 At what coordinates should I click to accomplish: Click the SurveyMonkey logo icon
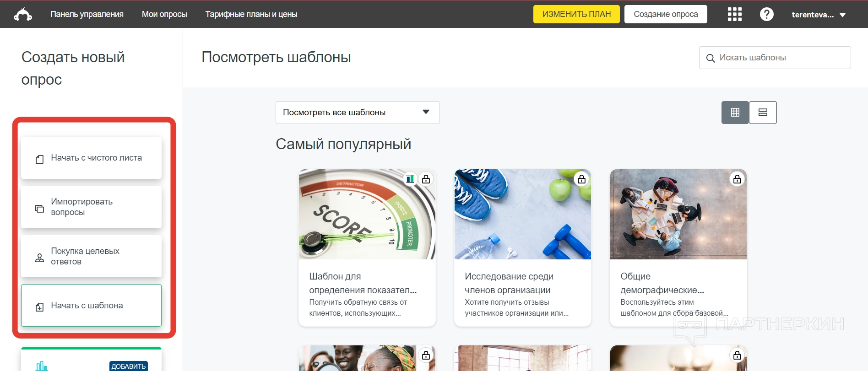[x=23, y=15]
